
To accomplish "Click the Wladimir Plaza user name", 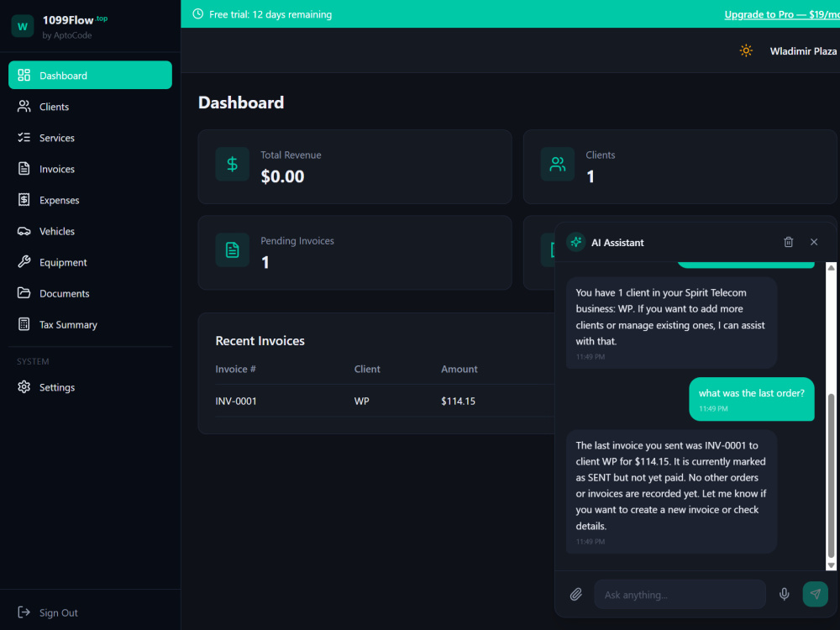I will tap(803, 51).
